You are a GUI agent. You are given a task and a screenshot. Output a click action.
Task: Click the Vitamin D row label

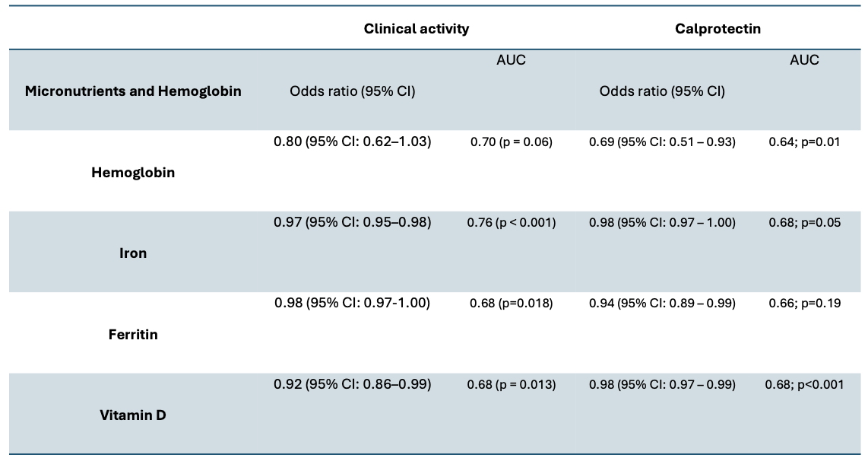click(x=133, y=415)
